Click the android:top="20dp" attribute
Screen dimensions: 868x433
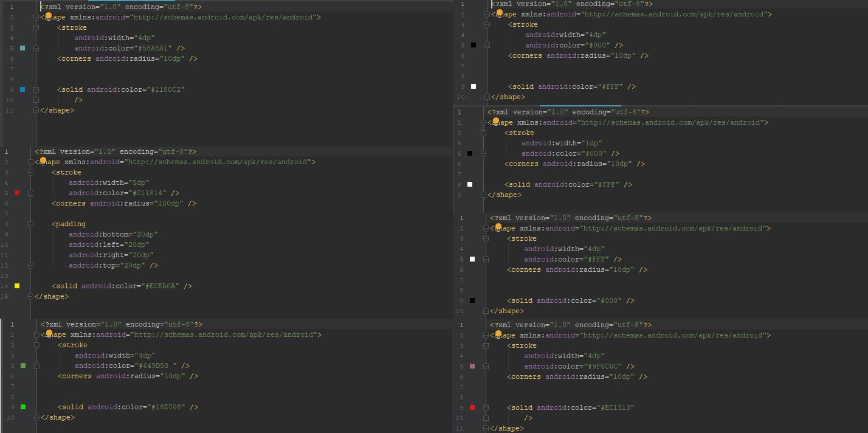pyautogui.click(x=107, y=265)
